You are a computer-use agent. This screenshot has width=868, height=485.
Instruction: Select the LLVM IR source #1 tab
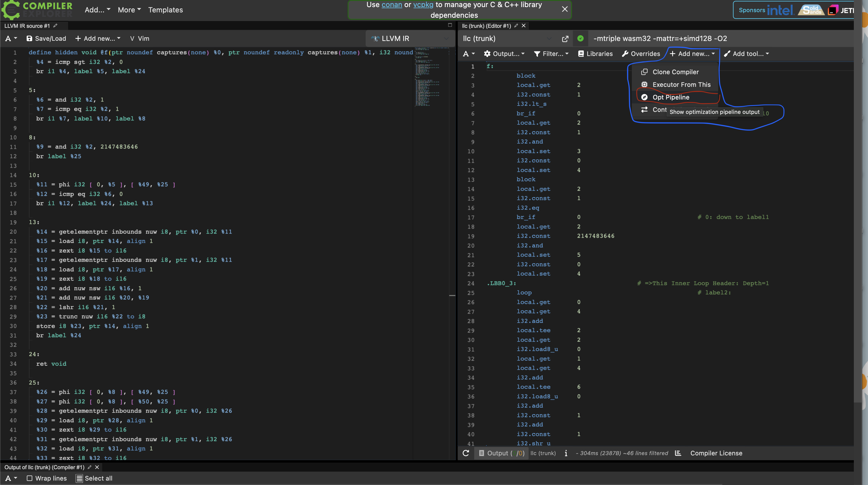coord(27,26)
